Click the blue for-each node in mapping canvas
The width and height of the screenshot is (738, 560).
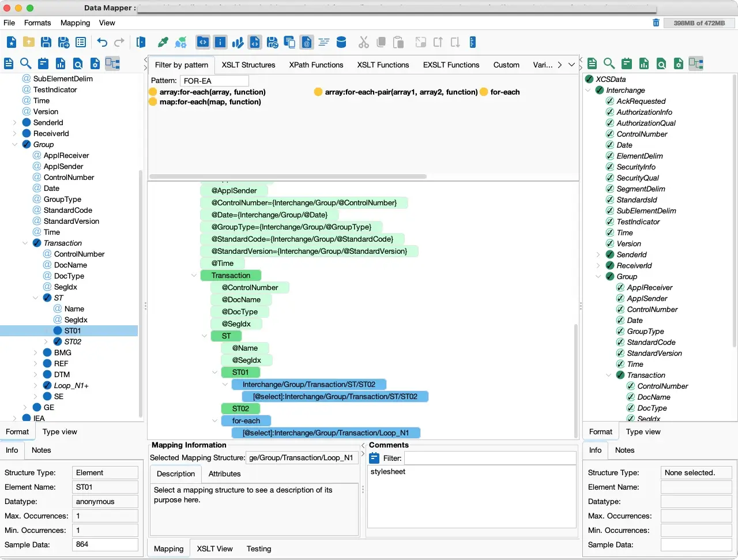[246, 420]
